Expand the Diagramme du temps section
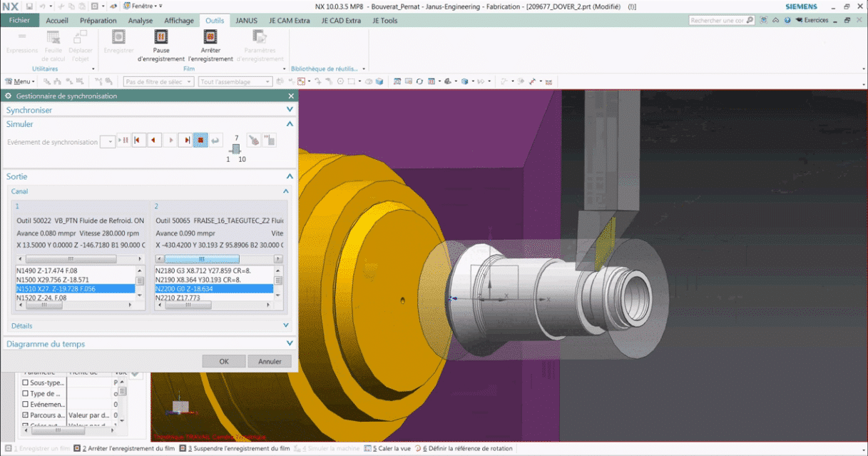 [290, 344]
